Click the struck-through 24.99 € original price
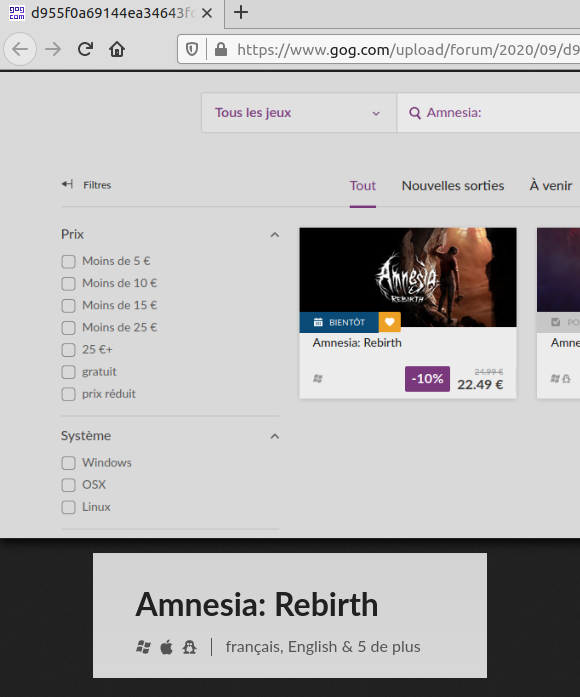The height and width of the screenshot is (697, 580). point(488,372)
